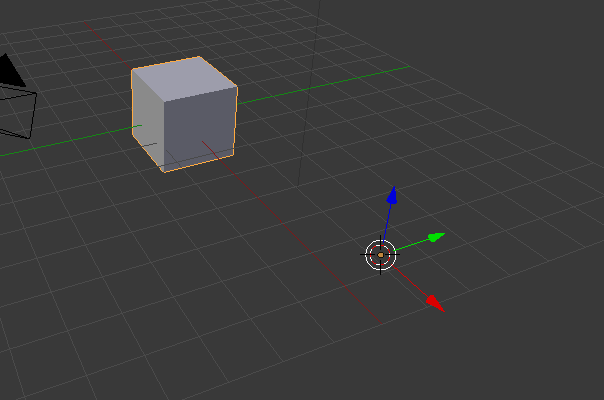Screen dimensions: 604x400
Task: Click the blue Z-axis manipulator arrow
Action: (392, 195)
